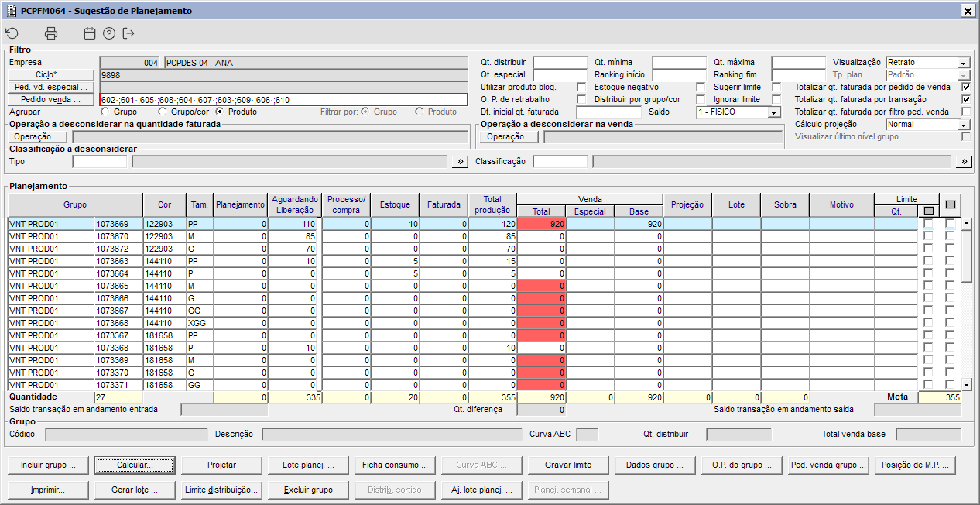Click the select-all square icon in rightmost header column
Screen dimensions: 980x505
point(950,204)
